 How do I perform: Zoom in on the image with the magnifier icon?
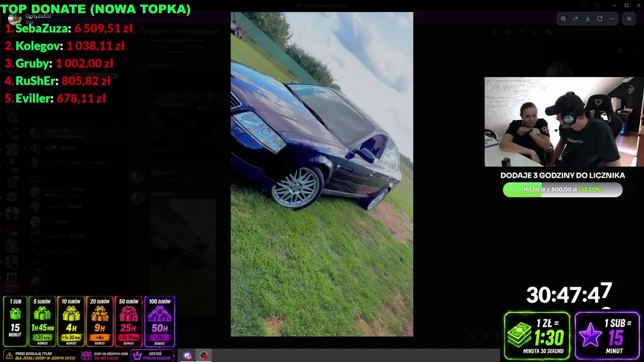click(563, 19)
